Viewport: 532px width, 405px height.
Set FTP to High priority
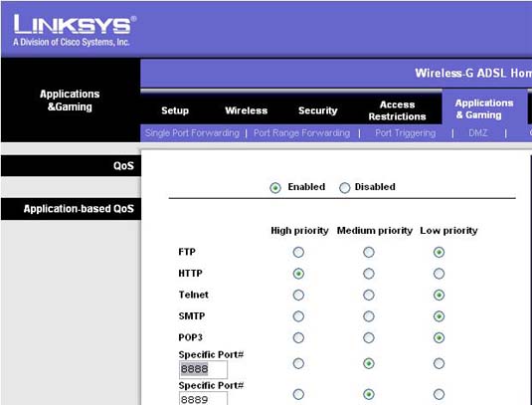click(298, 252)
